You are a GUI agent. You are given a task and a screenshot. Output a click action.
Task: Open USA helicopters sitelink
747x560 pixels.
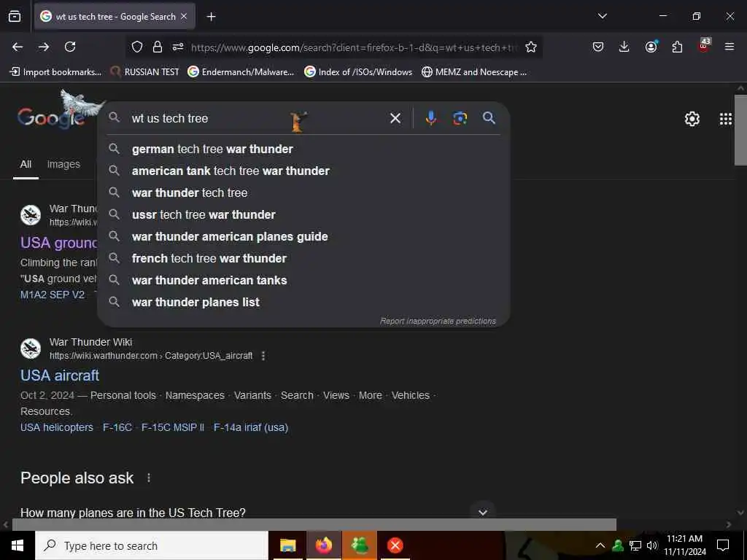[57, 427]
